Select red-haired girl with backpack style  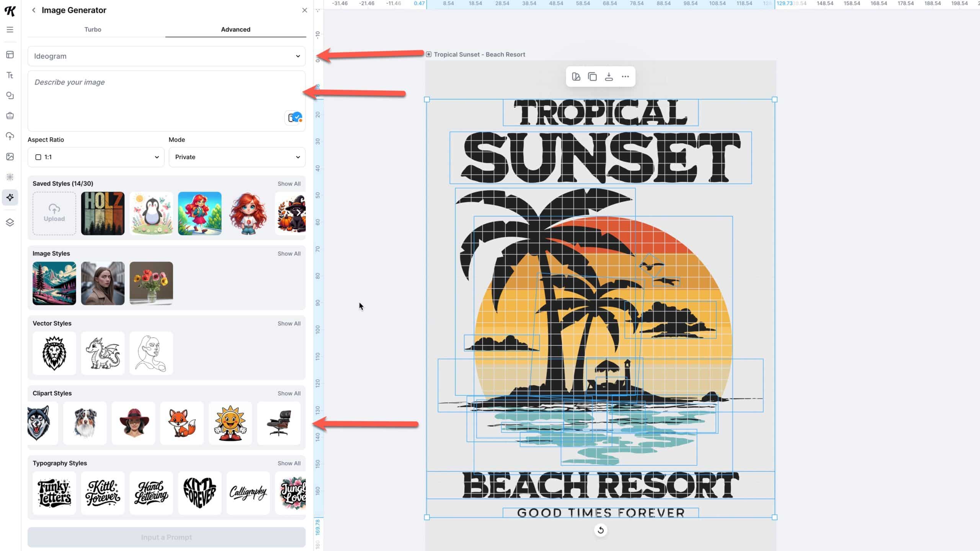coord(200,214)
